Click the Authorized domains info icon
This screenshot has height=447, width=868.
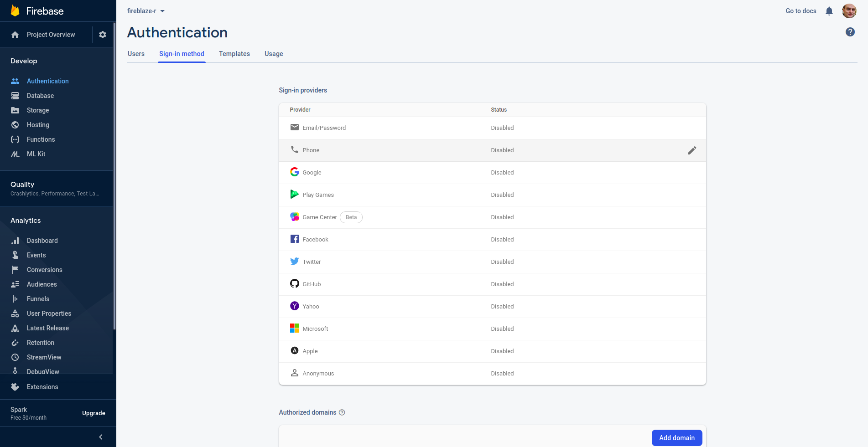(342, 412)
